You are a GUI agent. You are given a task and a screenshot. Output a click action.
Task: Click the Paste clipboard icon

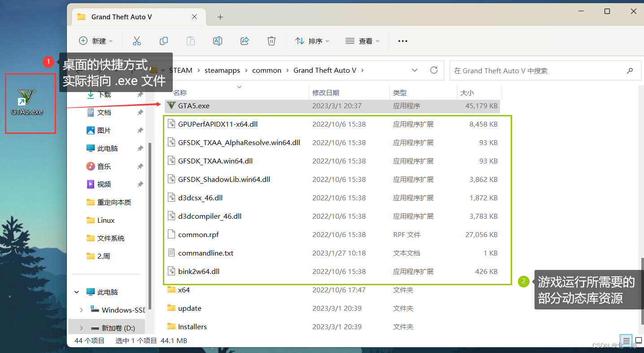[x=191, y=41]
